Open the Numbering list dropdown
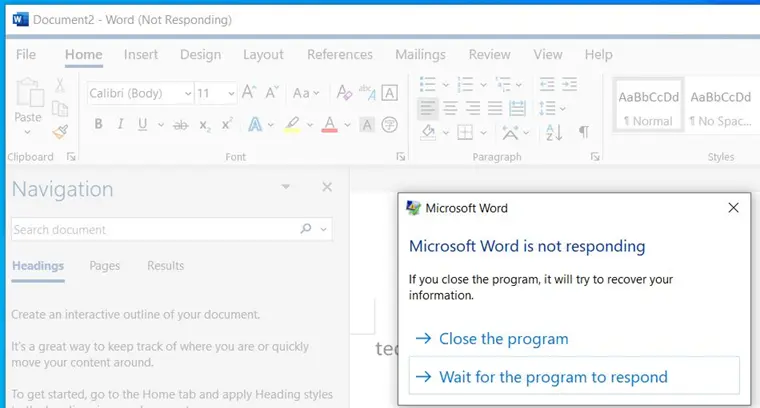Screen dimensions: 760x408 483,85
